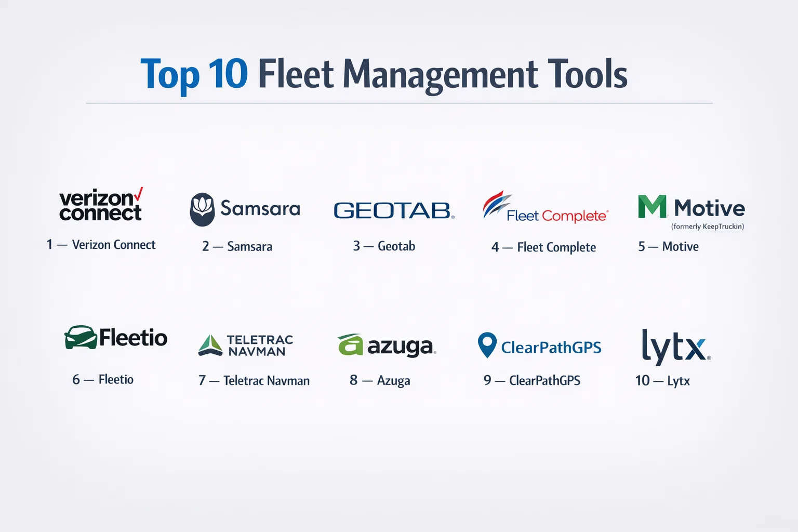This screenshot has width=798, height=532.
Task: Click the '1 — Verizon Connect' caption
Action: click(x=101, y=245)
